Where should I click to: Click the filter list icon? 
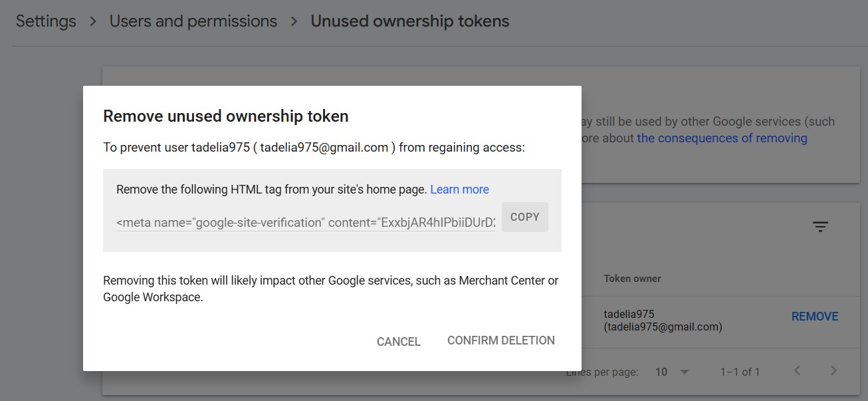point(821,227)
